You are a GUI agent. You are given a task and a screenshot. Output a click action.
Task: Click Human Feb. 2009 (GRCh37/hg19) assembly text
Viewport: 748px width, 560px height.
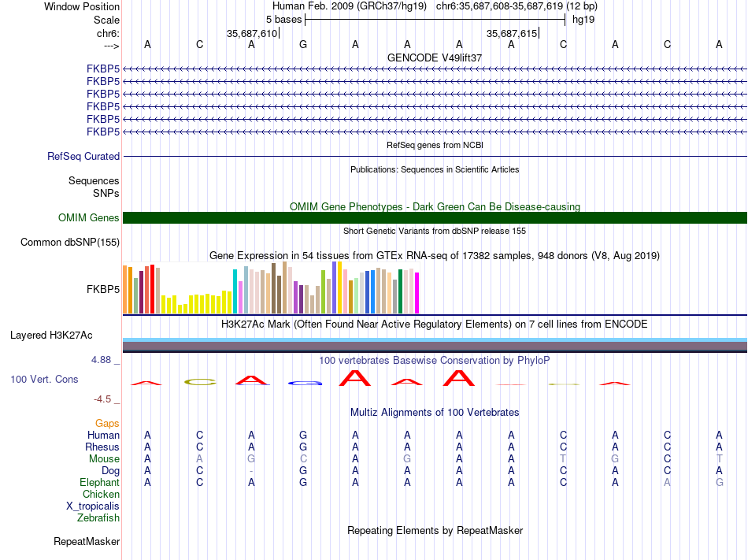[349, 6]
